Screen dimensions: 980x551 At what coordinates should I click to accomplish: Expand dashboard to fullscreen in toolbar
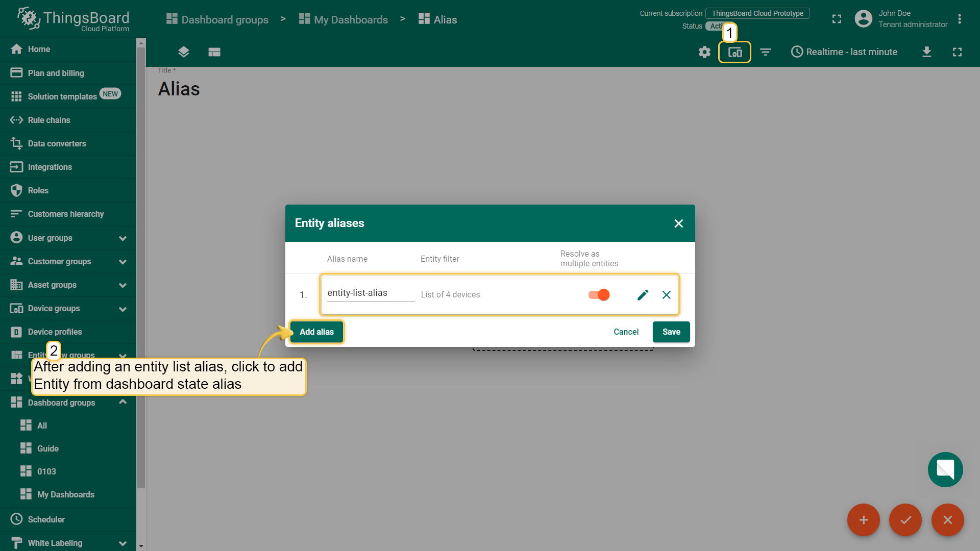coord(957,52)
